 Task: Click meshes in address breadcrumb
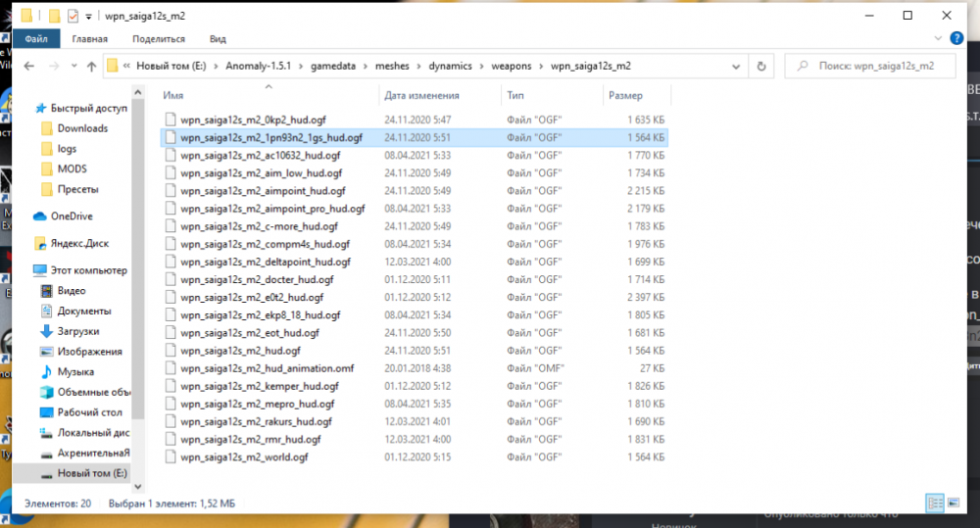392,66
